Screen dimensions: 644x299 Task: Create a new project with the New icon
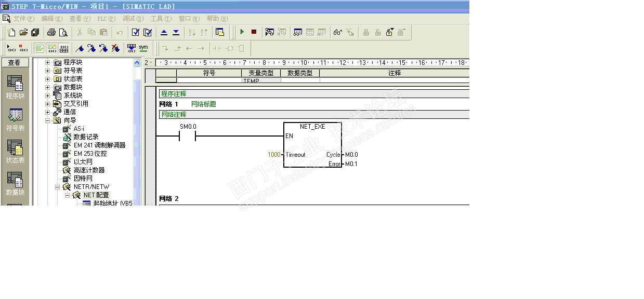11,32
